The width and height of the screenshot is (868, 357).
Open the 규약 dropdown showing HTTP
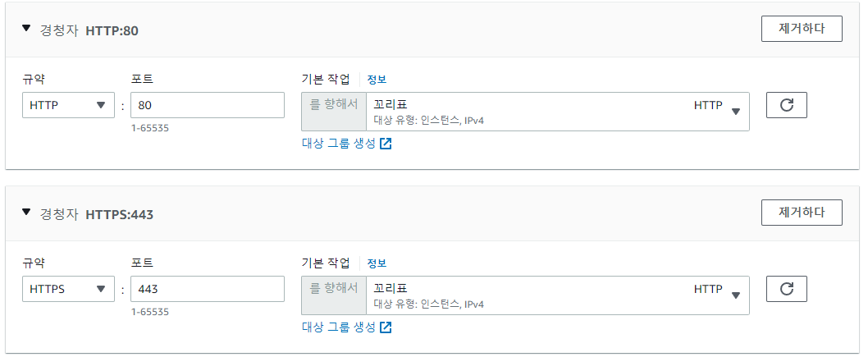[68, 105]
